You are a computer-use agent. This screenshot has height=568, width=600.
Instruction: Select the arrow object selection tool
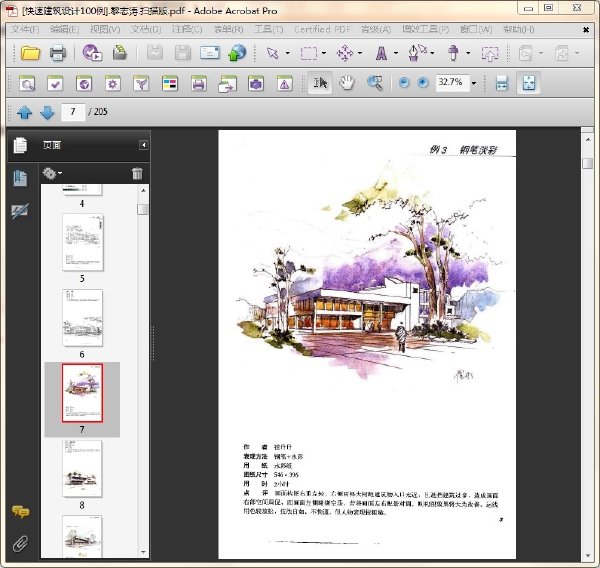pyautogui.click(x=272, y=53)
